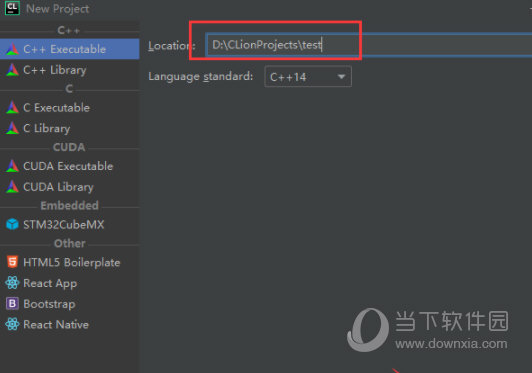
Task: Select the Bootstrap template
Action: pos(70,304)
